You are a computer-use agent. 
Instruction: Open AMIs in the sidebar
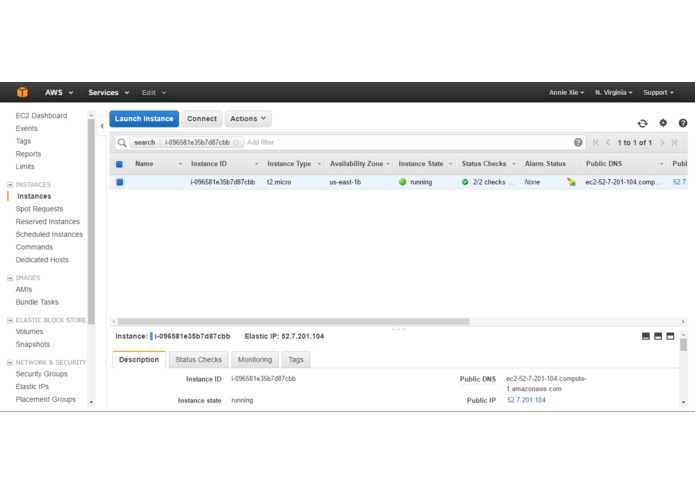[23, 289]
